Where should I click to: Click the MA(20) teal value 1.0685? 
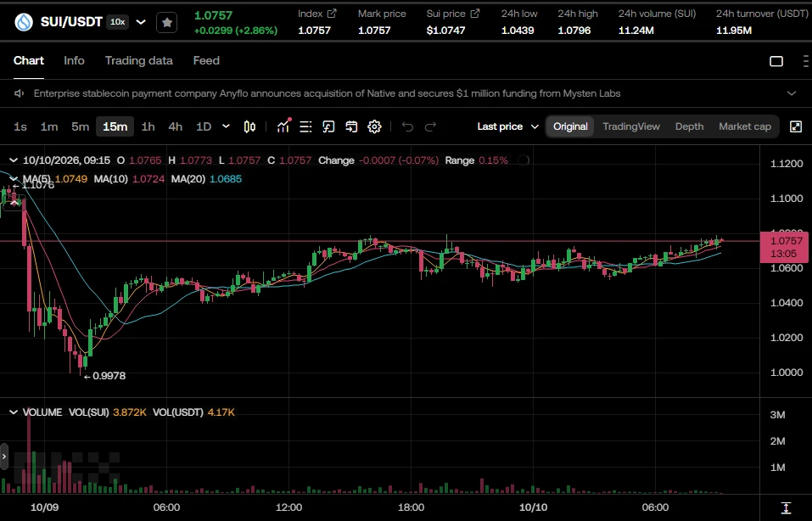(x=225, y=179)
